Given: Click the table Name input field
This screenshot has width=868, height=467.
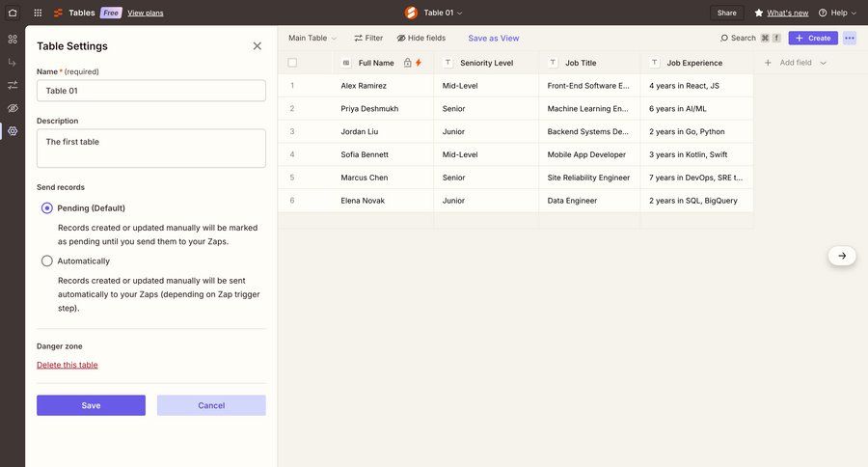Looking at the screenshot, I should [x=151, y=91].
